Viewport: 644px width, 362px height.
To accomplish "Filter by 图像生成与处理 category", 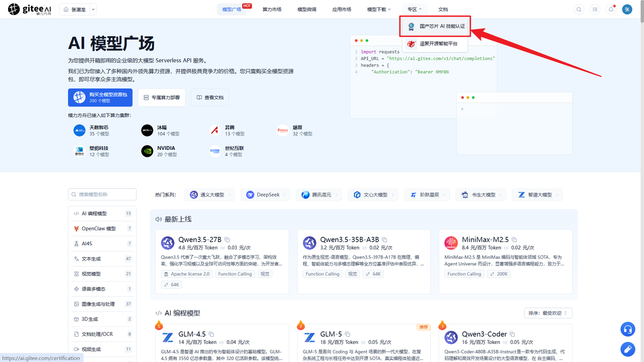I will pyautogui.click(x=102, y=304).
